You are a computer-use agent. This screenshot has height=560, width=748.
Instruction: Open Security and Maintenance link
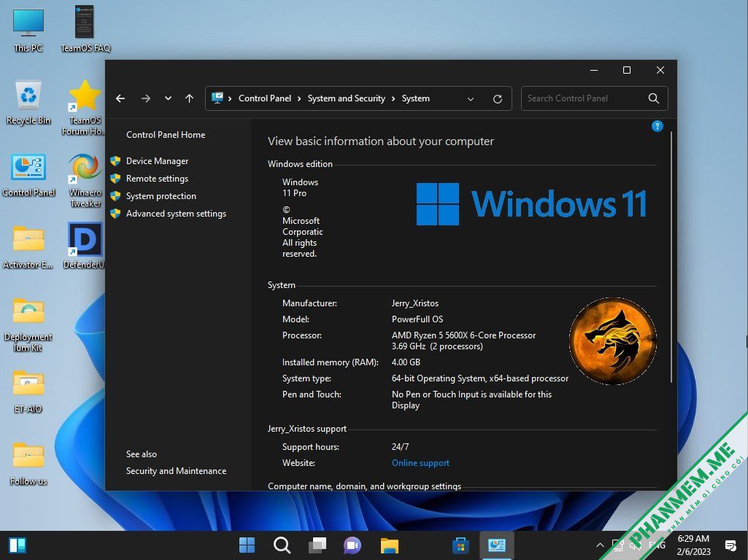point(176,471)
